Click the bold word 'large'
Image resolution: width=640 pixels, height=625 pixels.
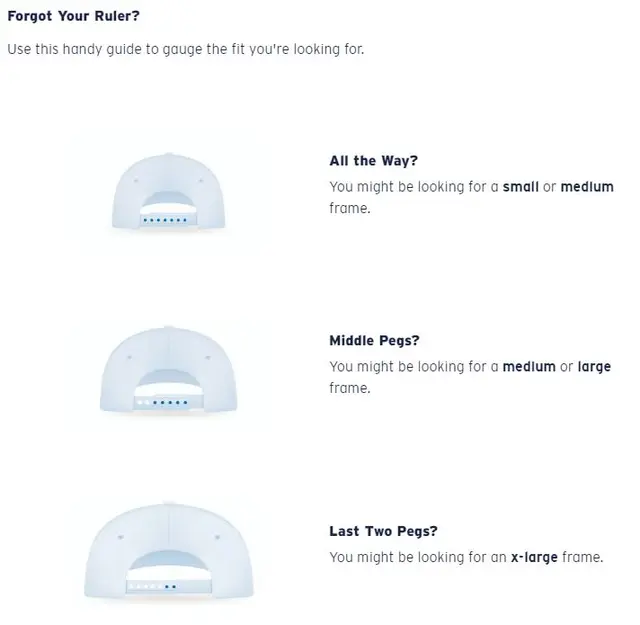tap(594, 367)
